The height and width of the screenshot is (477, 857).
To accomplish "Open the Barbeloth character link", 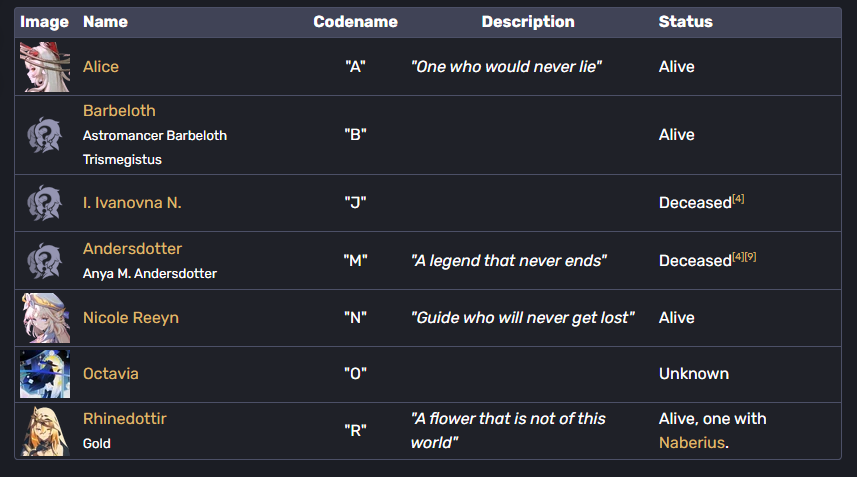I will pos(119,111).
